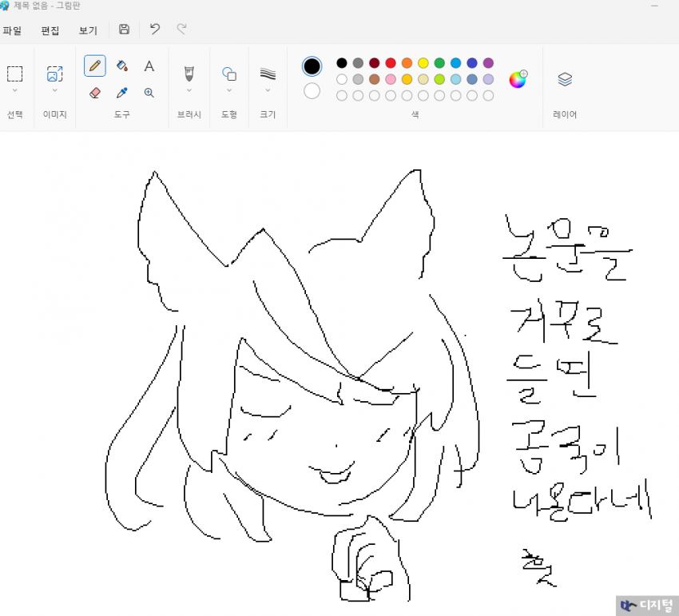Pick the gray color swatch

coord(358,63)
